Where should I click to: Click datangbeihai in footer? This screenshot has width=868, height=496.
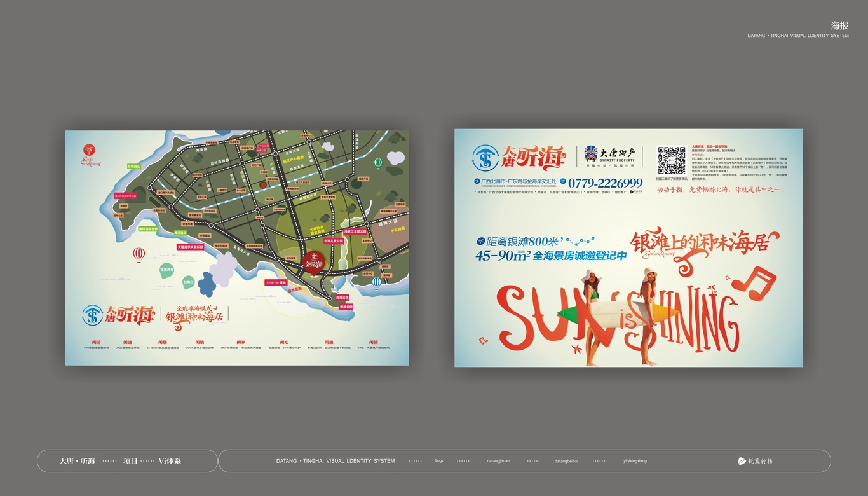[x=566, y=461]
